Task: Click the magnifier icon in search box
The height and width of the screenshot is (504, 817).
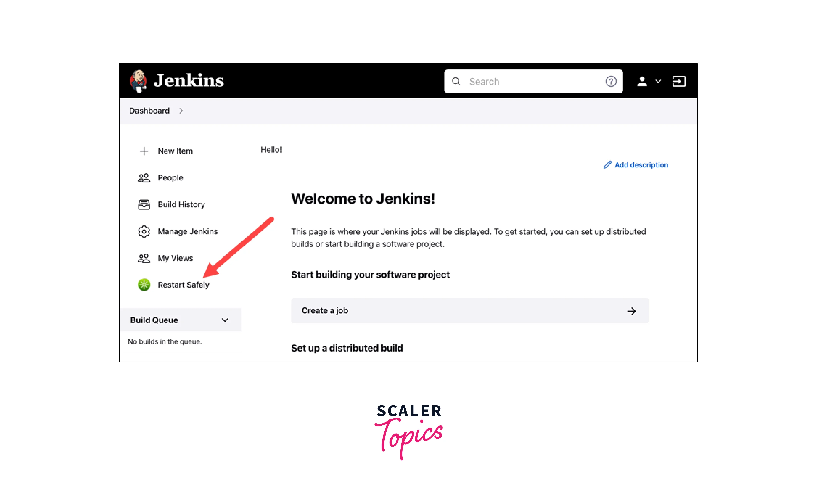Action: coord(456,81)
